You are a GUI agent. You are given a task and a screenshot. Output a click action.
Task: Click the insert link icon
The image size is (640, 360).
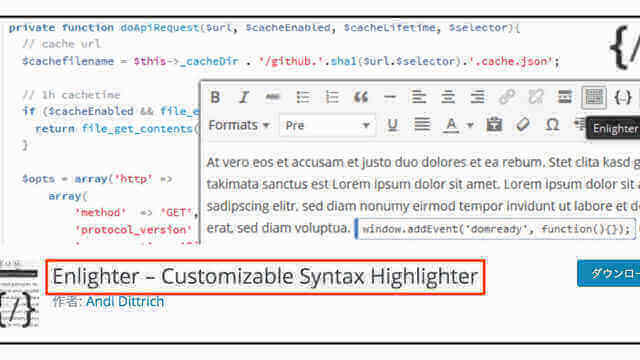(x=507, y=97)
